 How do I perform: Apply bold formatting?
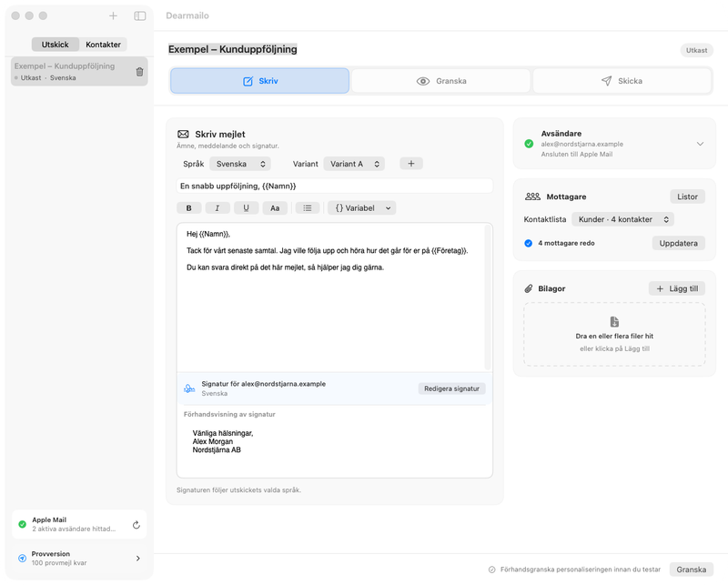(189, 208)
